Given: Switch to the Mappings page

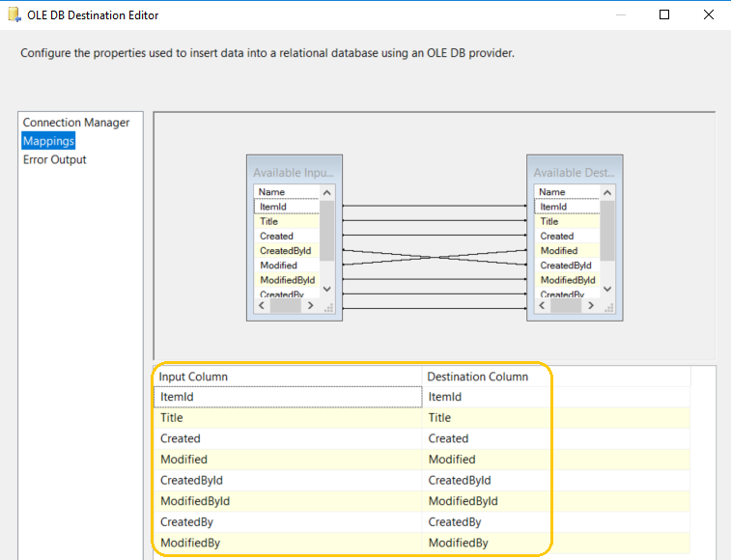Looking at the screenshot, I should 48,141.
